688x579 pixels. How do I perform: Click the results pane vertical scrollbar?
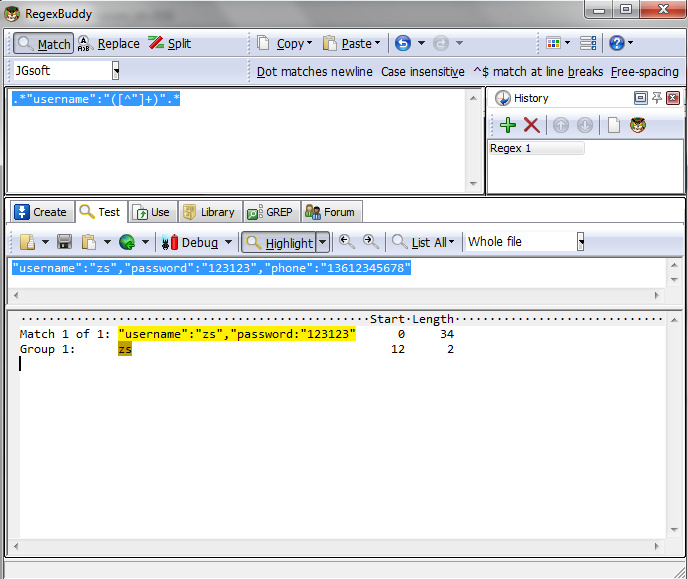coord(674,425)
